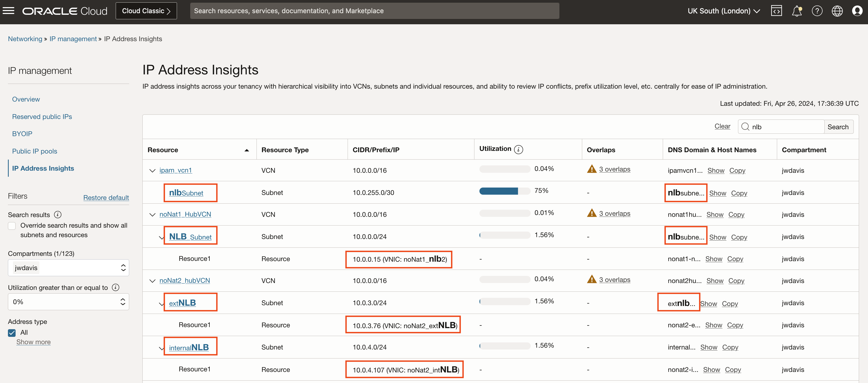Open the navigation hamburger menu

(x=8, y=11)
